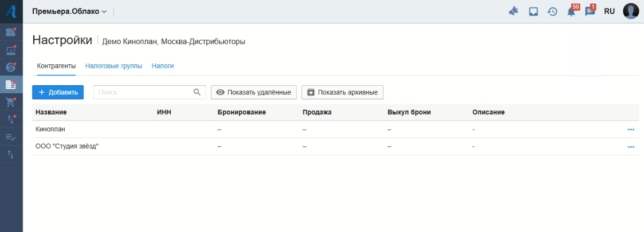Open the inbox tray icon
This screenshot has height=232, width=644.
(x=533, y=11)
